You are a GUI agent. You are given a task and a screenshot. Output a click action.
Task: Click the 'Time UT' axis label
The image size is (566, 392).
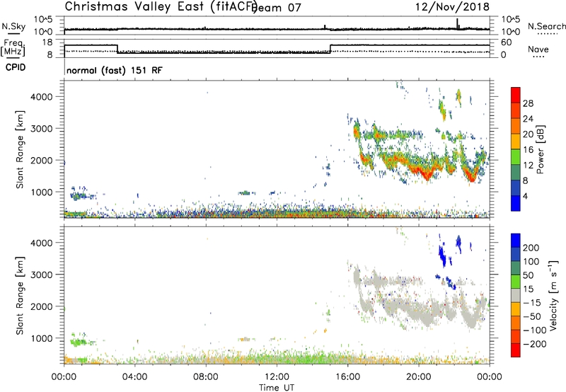[277, 388]
